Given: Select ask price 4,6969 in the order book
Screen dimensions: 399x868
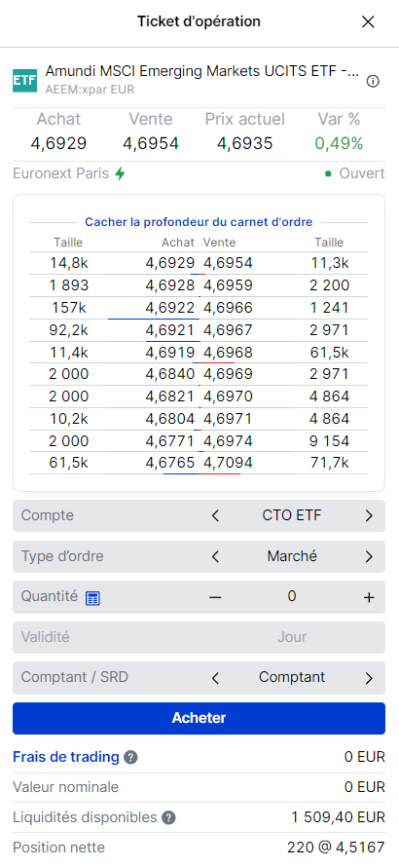Looking at the screenshot, I should point(228,374).
